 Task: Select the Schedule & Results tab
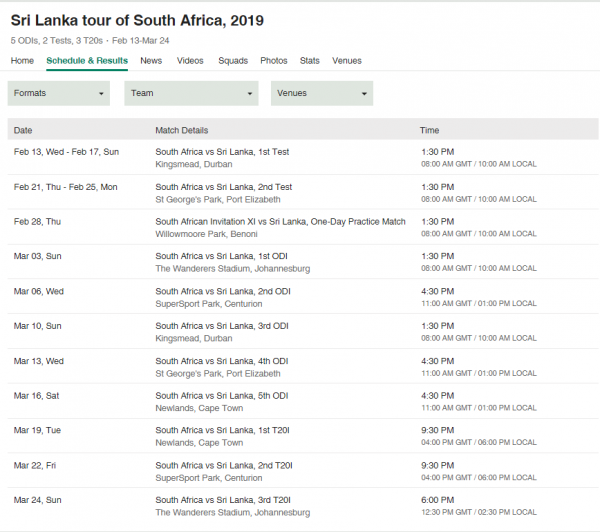click(x=87, y=60)
